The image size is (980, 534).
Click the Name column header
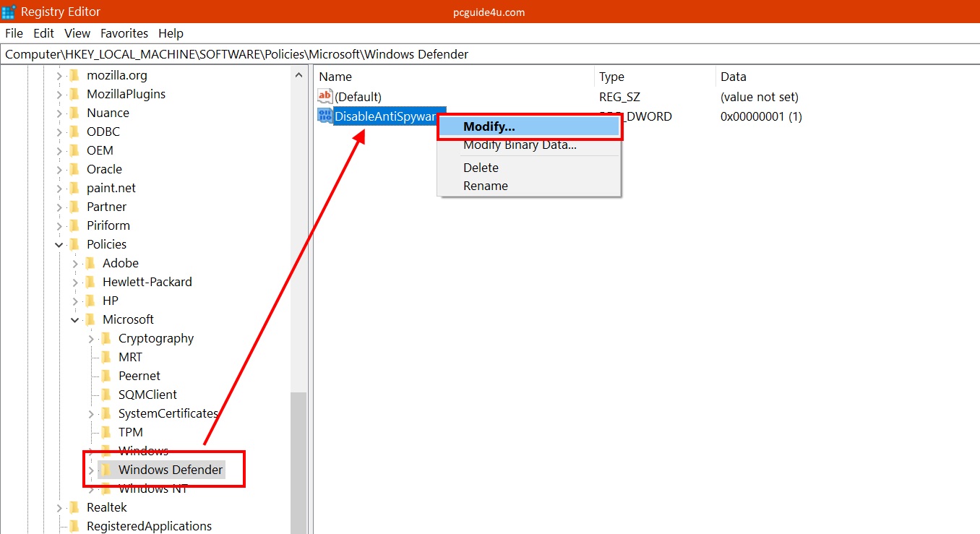[x=335, y=77]
